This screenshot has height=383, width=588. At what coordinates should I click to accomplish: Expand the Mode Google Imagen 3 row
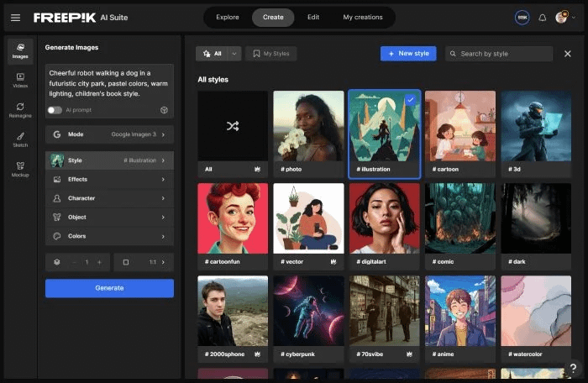(x=109, y=134)
